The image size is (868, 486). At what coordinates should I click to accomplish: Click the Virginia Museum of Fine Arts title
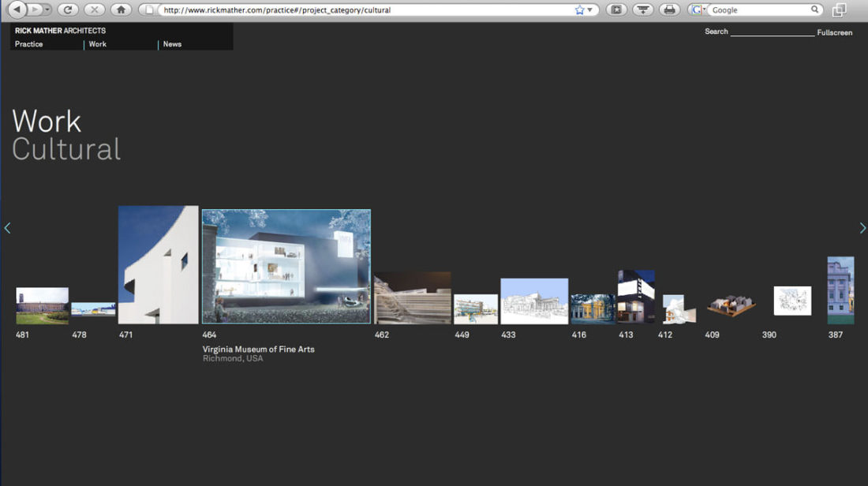click(259, 350)
